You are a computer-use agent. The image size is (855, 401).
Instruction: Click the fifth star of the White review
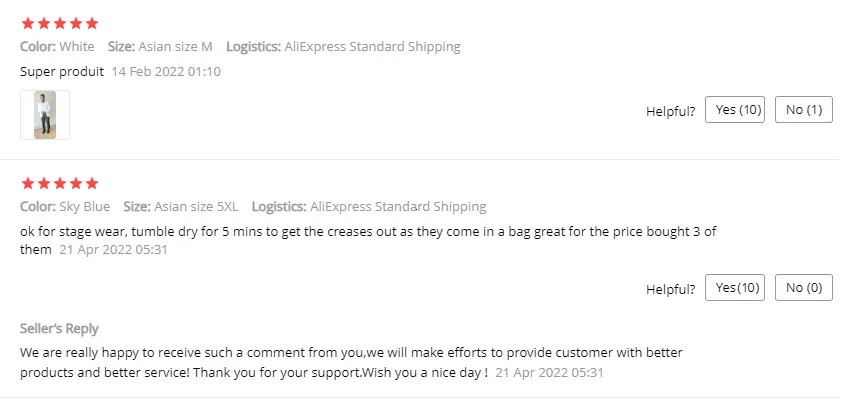92,23
